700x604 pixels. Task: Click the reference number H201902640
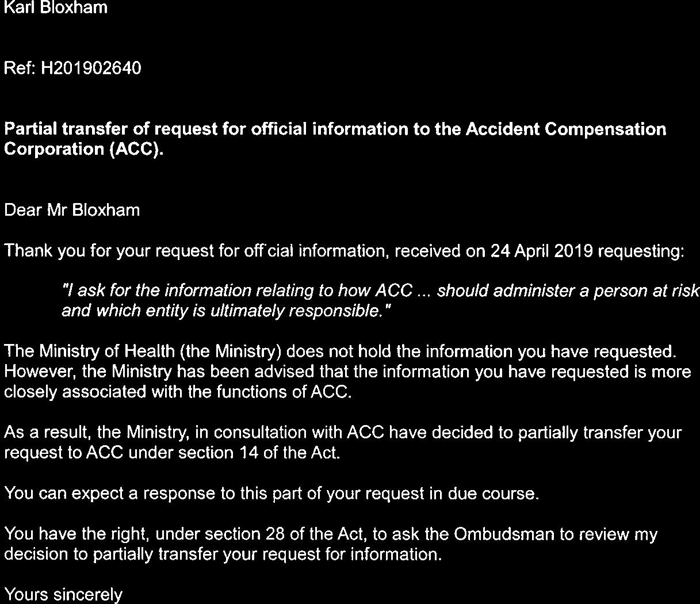[91, 69]
